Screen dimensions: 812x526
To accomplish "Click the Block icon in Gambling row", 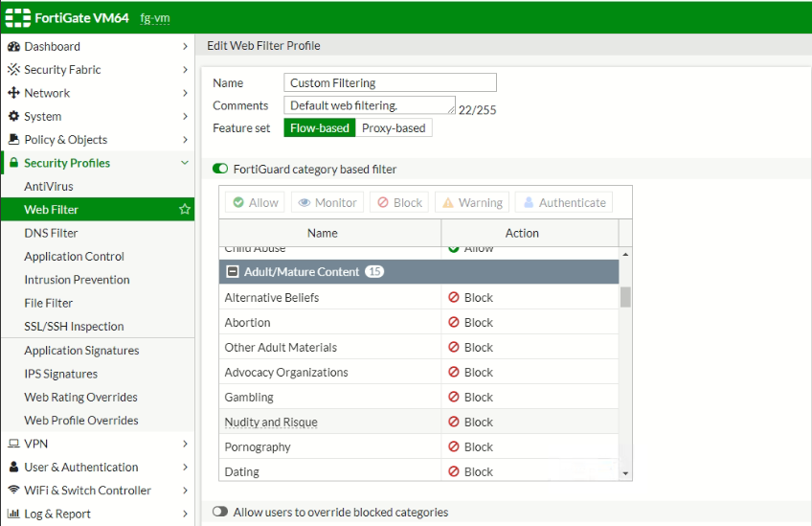I will 454,397.
